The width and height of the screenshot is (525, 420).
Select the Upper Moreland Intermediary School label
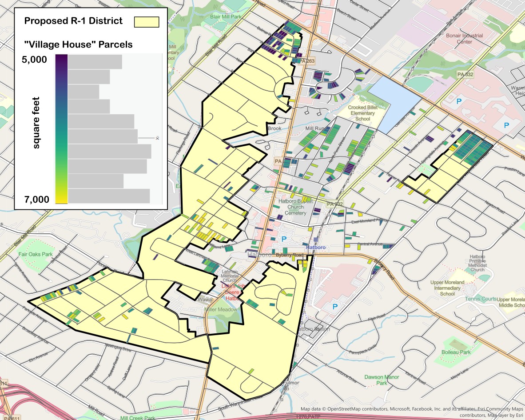pyautogui.click(x=447, y=288)
